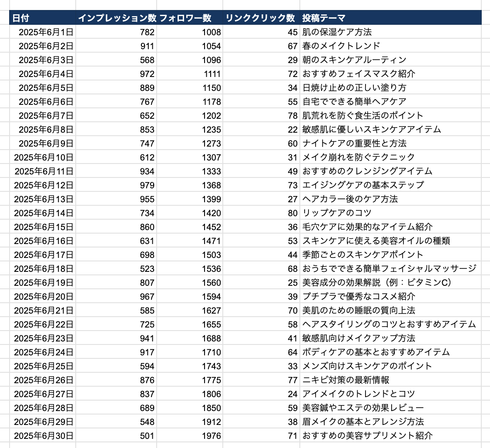Select the cell 敏感肌向けメイクアップ方法
The height and width of the screenshot is (448, 490).
[x=391, y=338]
